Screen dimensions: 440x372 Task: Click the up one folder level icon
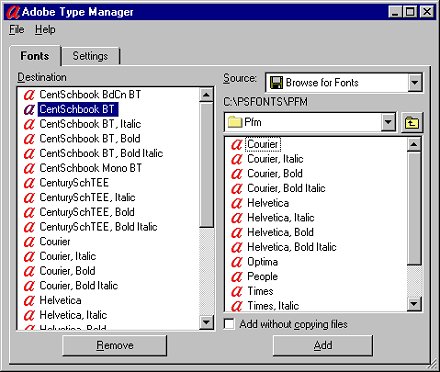412,122
